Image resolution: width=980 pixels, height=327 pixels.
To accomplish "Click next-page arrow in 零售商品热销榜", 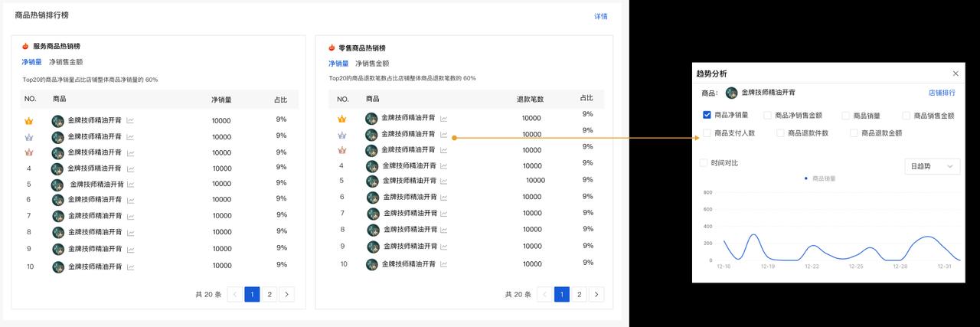I will point(597,294).
